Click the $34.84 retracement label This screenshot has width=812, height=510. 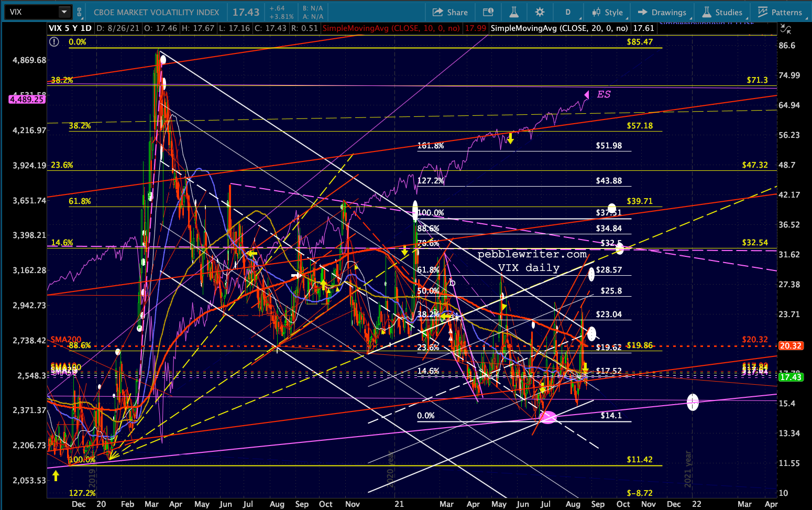[609, 229]
